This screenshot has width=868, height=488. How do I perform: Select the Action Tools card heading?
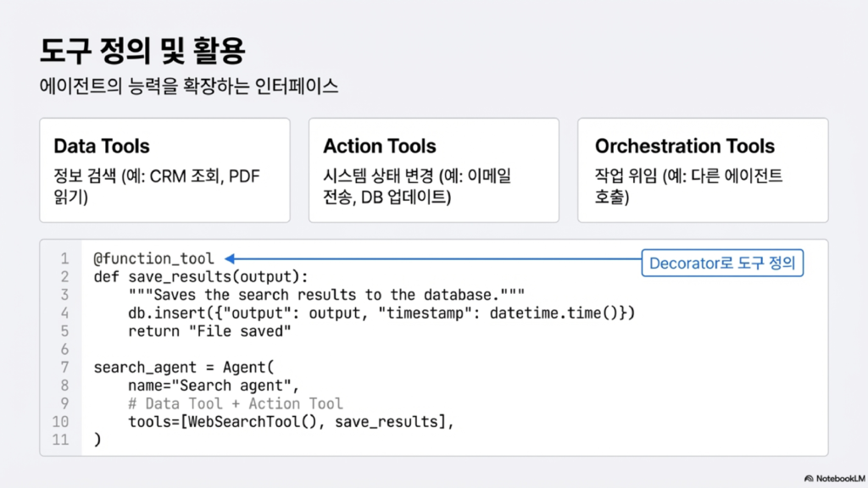380,146
